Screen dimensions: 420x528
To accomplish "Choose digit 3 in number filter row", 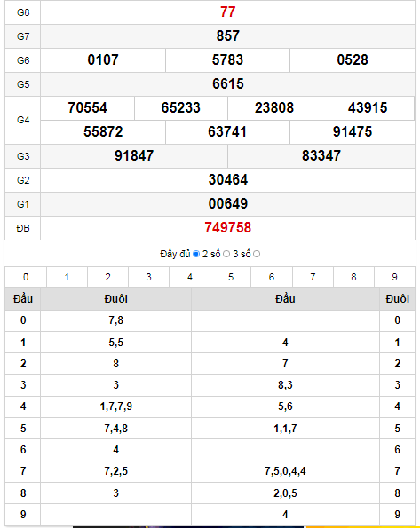I will click(148, 277).
